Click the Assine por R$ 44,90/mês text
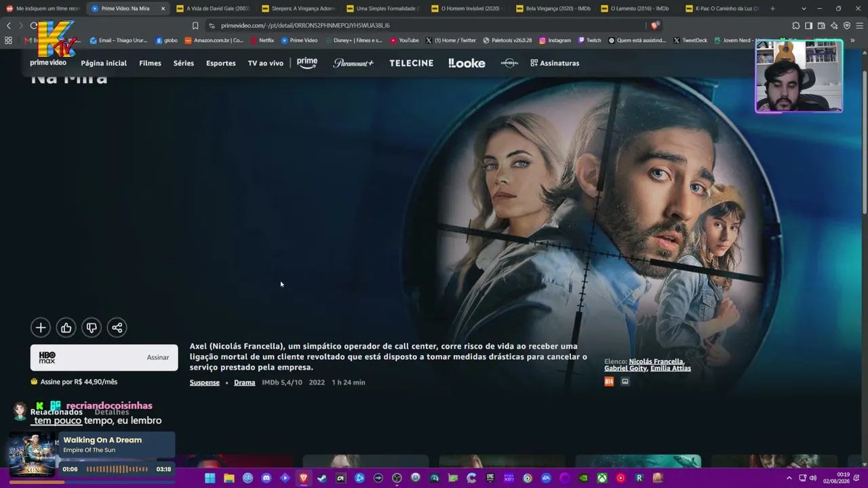Screen dimensions: 868x488 click(x=79, y=382)
